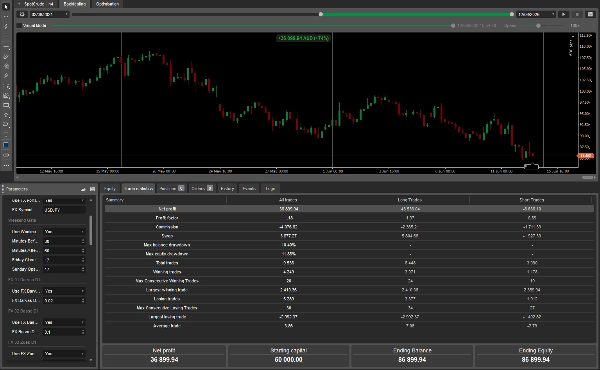600x370 pixels.
Task: Select the Total trades row
Action: point(349,263)
